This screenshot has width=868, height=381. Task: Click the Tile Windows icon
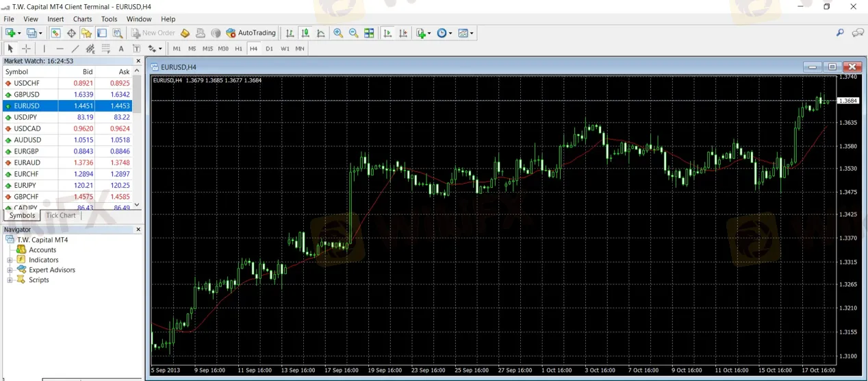click(369, 33)
